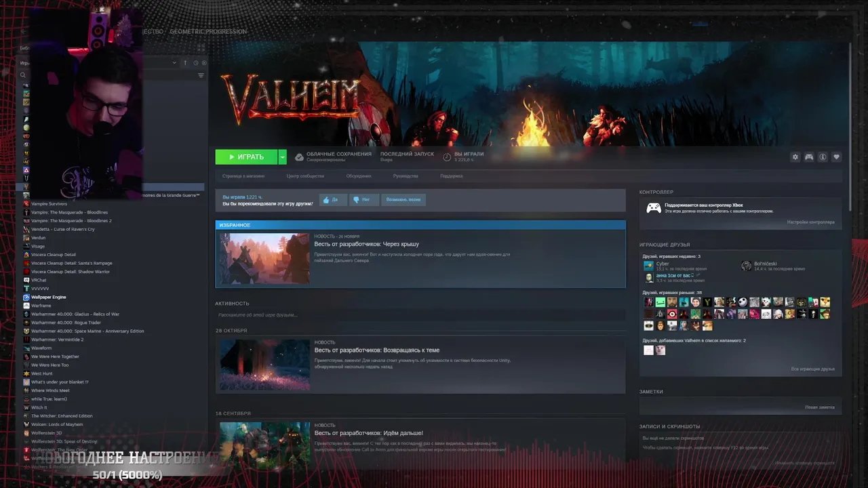Add Valheim to favorites with heart icon
868x488 pixels.
tap(836, 157)
